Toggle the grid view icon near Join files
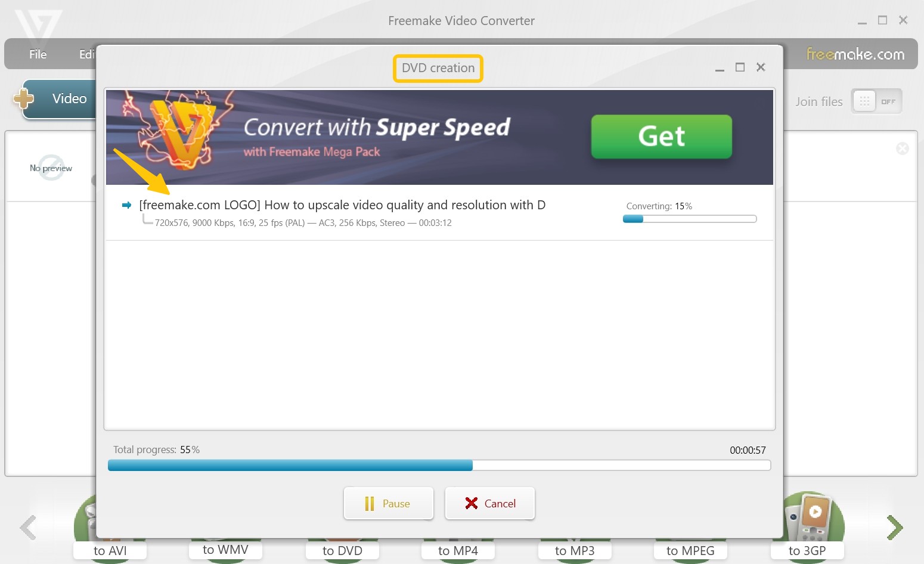The image size is (924, 564). pos(863,101)
